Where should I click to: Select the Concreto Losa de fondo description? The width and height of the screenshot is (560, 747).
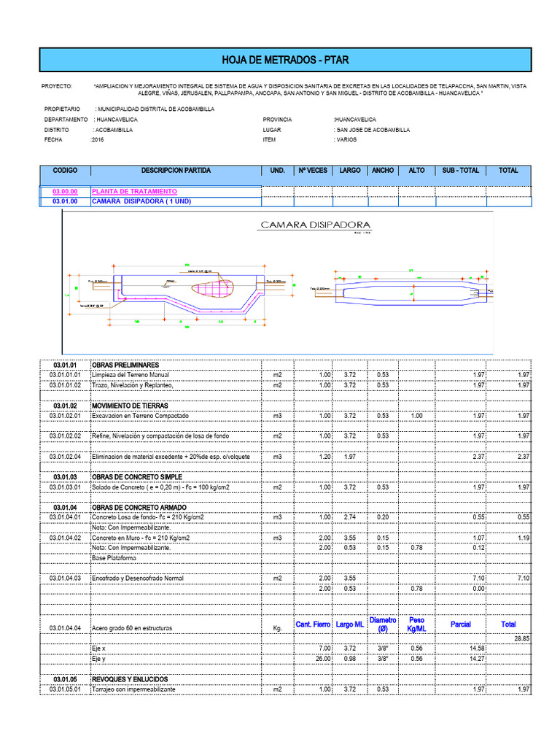pos(147,517)
